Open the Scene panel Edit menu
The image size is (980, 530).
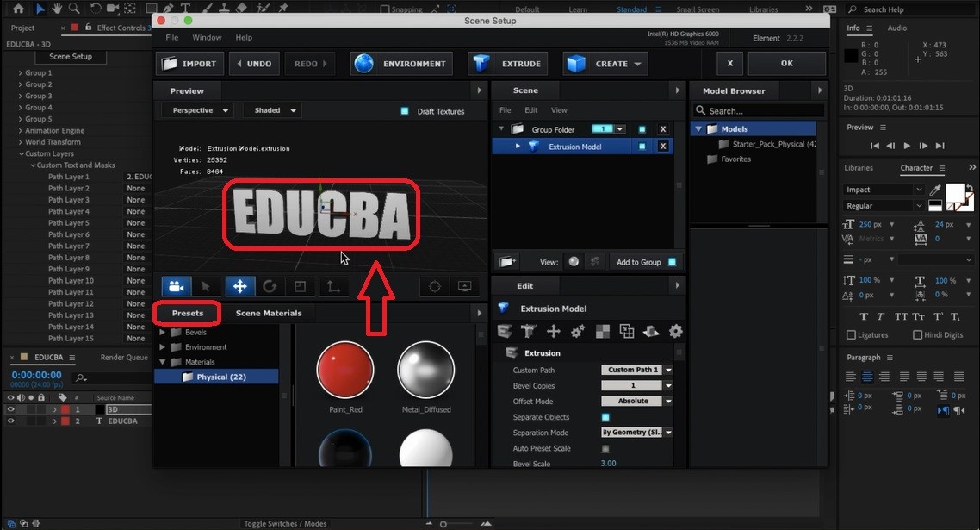point(530,110)
